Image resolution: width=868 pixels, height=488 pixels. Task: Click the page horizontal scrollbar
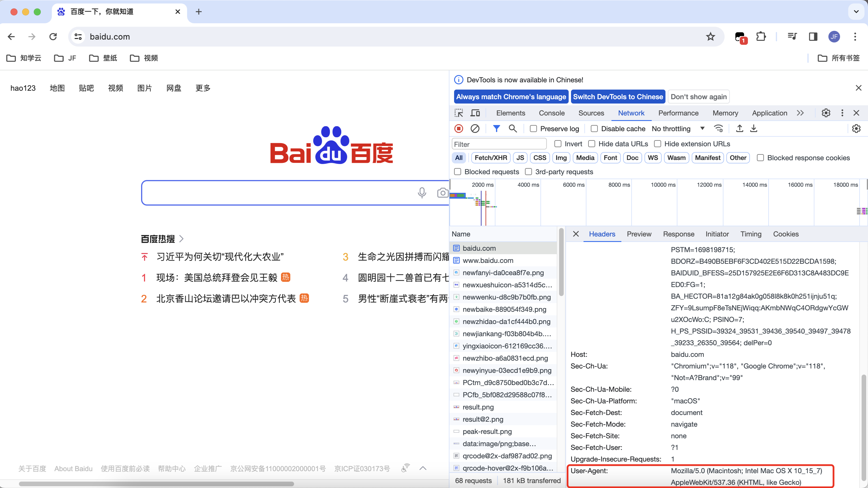(x=156, y=484)
